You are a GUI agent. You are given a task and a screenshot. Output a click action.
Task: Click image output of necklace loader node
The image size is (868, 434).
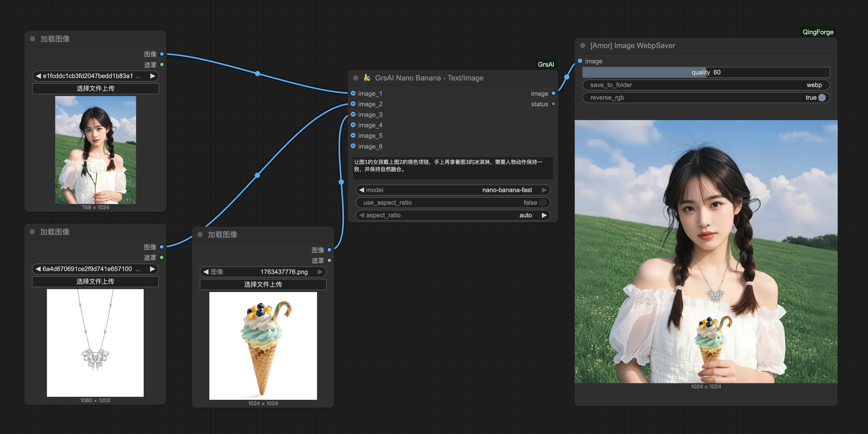pyautogui.click(x=162, y=247)
